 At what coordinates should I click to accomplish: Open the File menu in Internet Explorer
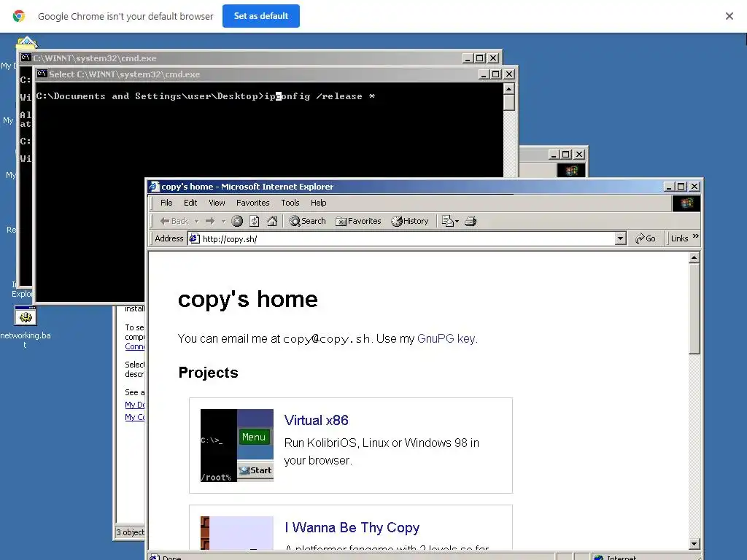166,203
